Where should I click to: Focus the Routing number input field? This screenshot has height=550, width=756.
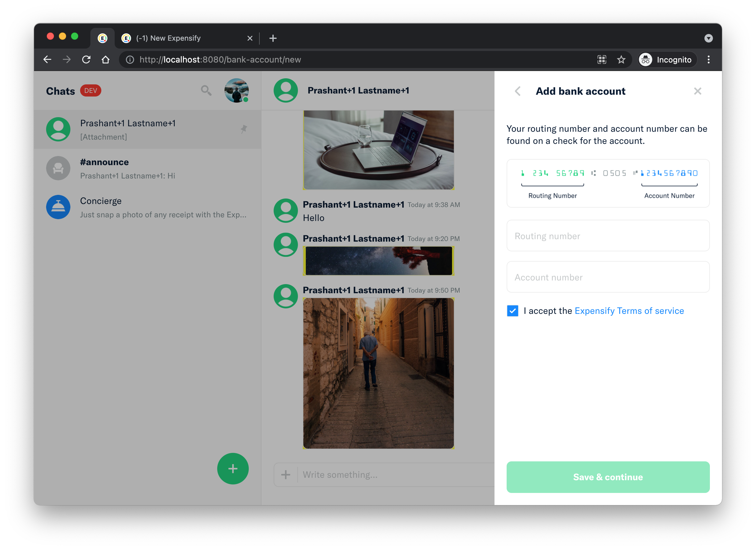tap(608, 236)
